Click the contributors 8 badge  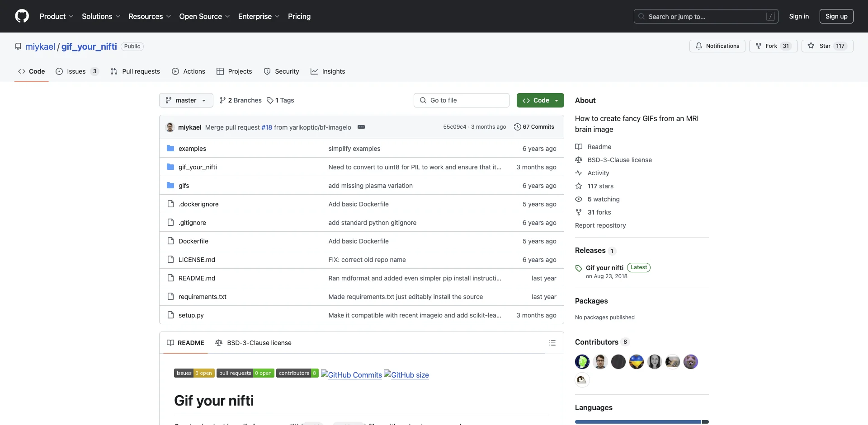[x=297, y=373]
